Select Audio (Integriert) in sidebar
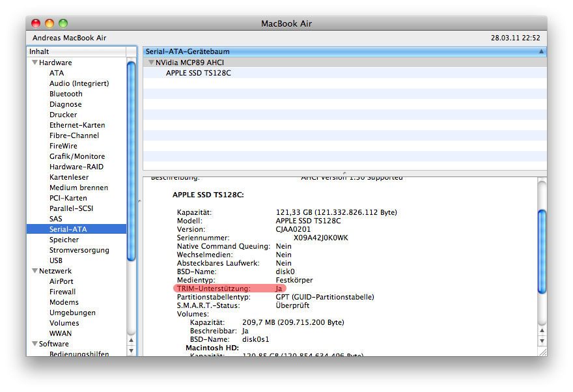This screenshot has height=392, width=573. pyautogui.click(x=79, y=83)
